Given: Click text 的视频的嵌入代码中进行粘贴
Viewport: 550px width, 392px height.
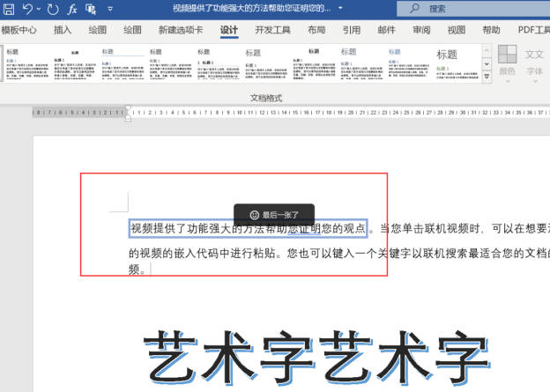Looking at the screenshot, I should point(202,253).
